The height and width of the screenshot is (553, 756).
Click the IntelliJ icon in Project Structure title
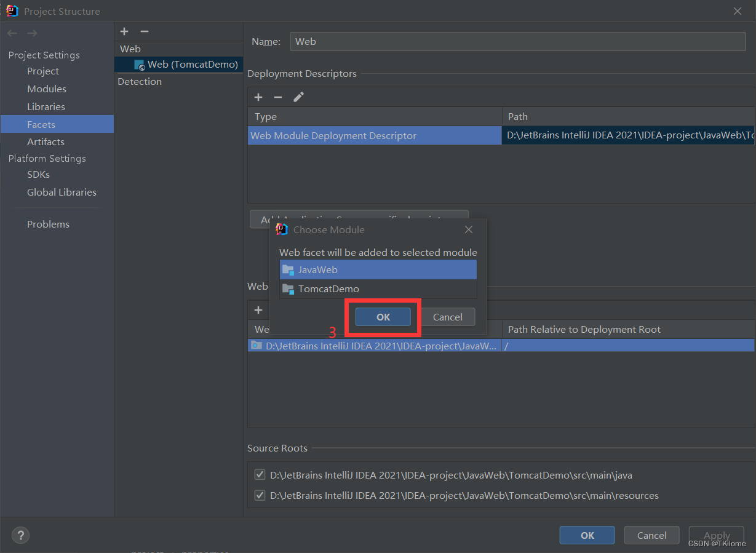(12, 10)
